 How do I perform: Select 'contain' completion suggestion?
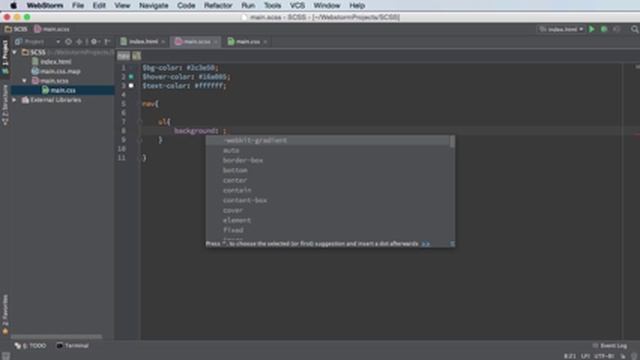tap(328, 190)
